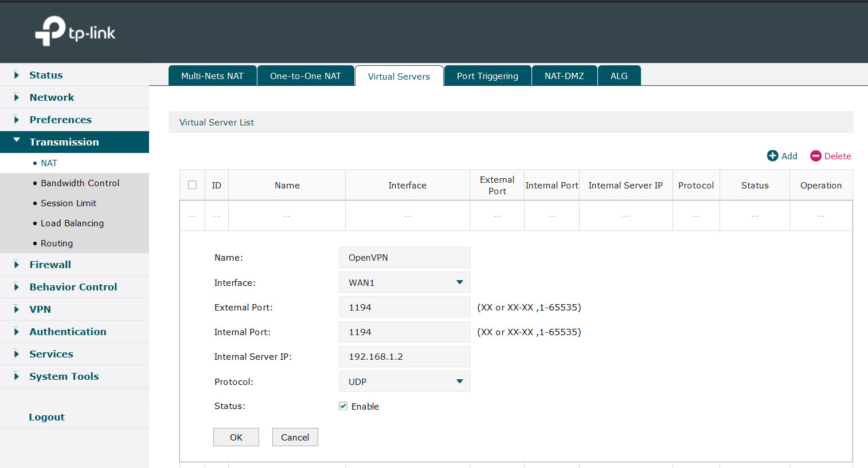Open Bandwidth Control under Transmission
This screenshot has height=468, width=868.
80,183
